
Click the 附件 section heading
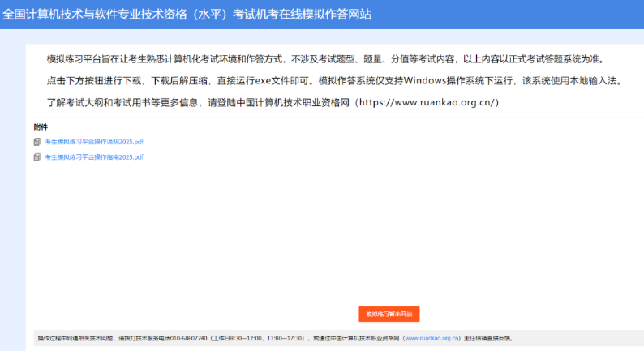[x=41, y=127]
